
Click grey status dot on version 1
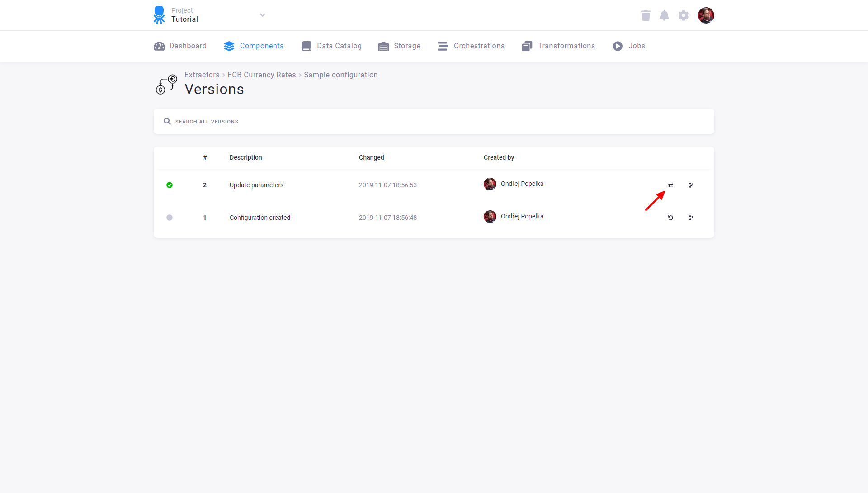click(x=170, y=218)
